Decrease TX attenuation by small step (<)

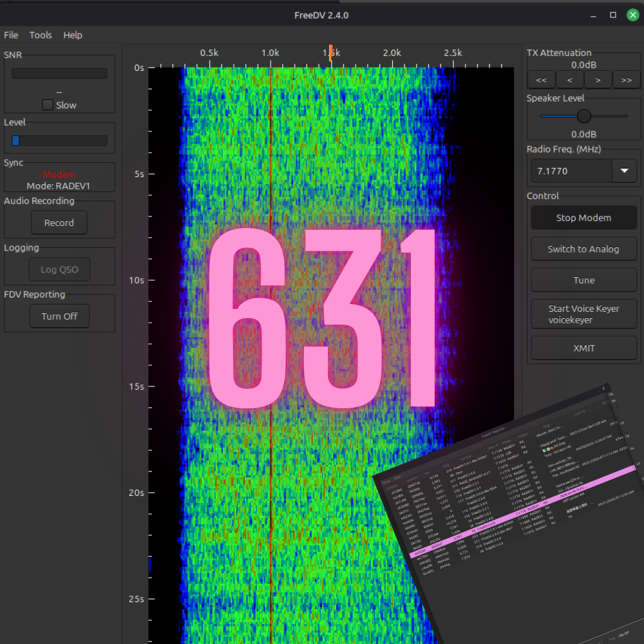[570, 80]
